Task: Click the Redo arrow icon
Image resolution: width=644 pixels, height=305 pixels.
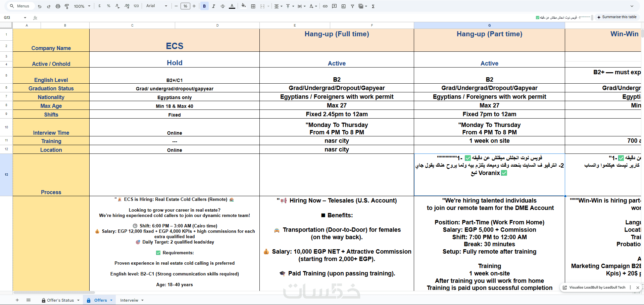Action: point(49,6)
